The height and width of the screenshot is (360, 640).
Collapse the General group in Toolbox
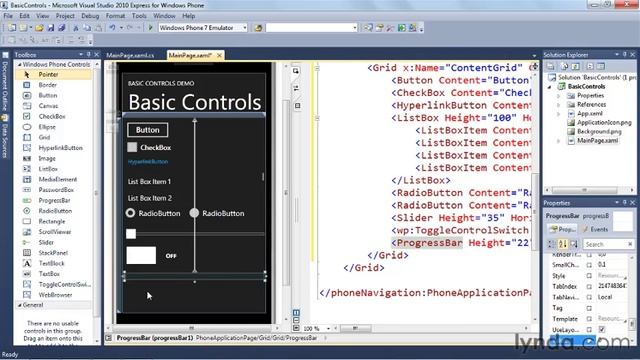(x=19, y=305)
